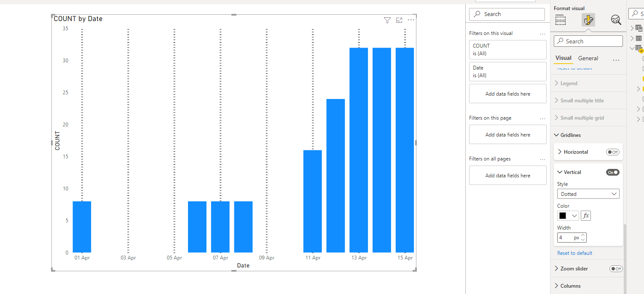Open the gridline color dropdown arrow
The height and width of the screenshot is (294, 644).
point(574,216)
